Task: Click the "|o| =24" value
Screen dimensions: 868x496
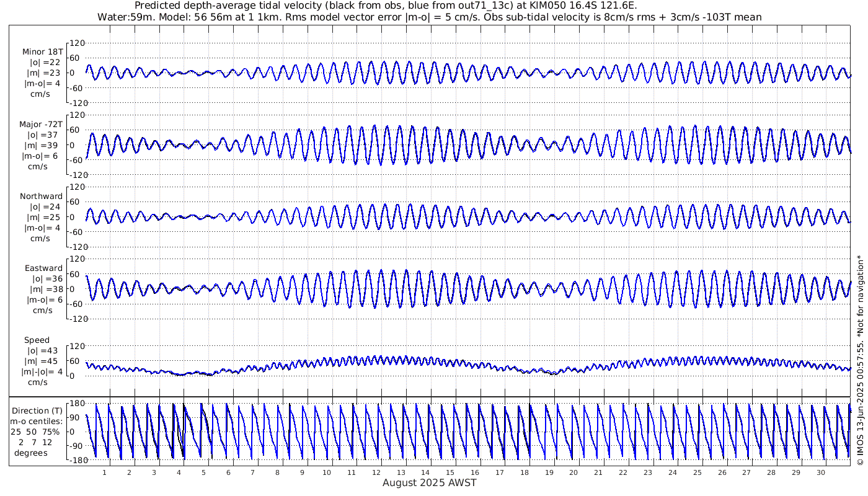Action: (x=43, y=207)
